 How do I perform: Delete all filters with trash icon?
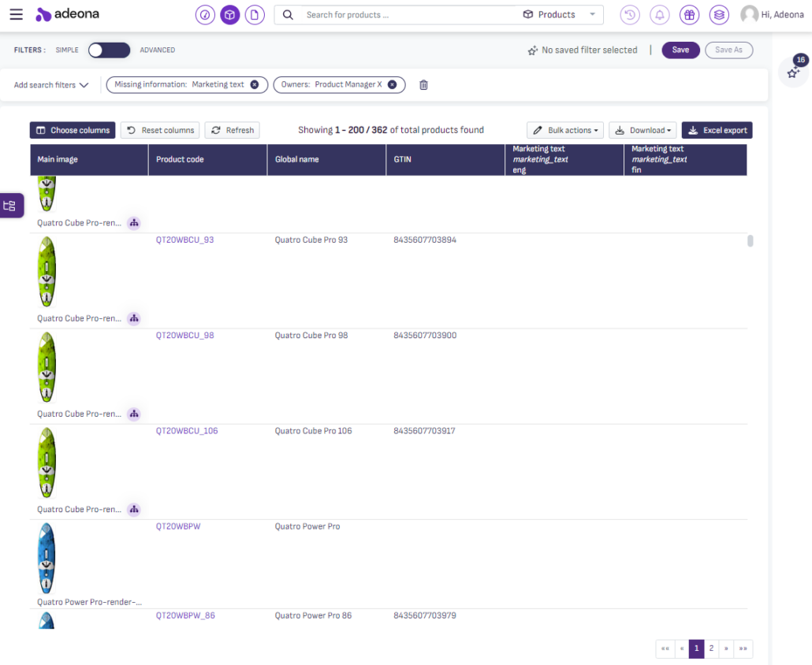[x=423, y=85]
